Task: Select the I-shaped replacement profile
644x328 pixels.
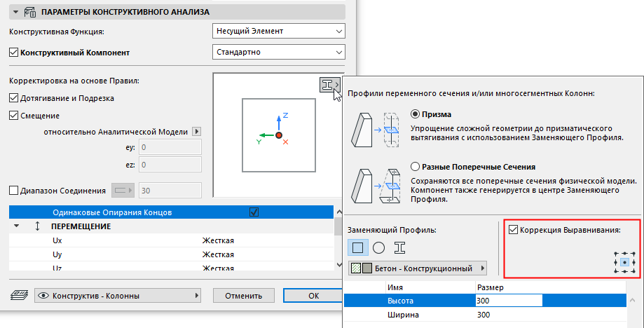Action: 399,247
